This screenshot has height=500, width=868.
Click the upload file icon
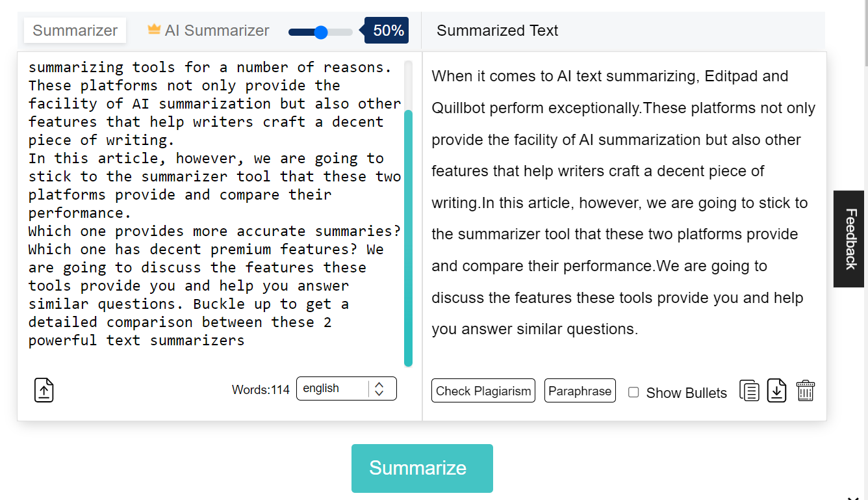(44, 390)
